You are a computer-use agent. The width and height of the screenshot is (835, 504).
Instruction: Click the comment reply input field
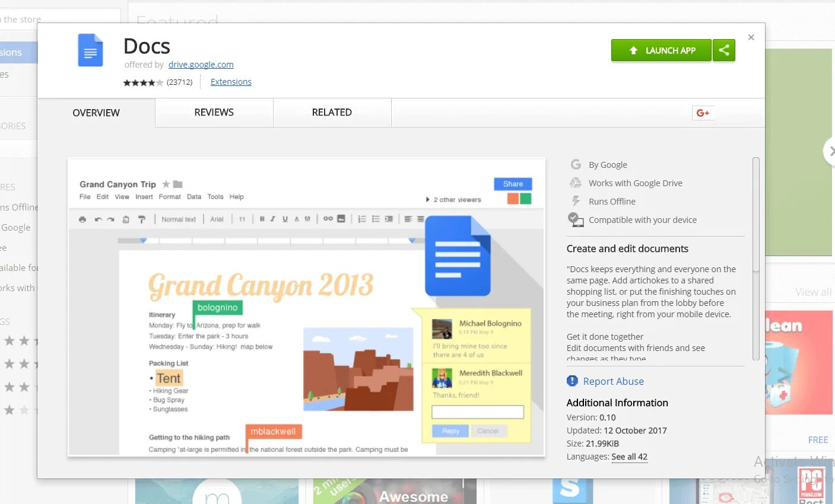pos(478,412)
